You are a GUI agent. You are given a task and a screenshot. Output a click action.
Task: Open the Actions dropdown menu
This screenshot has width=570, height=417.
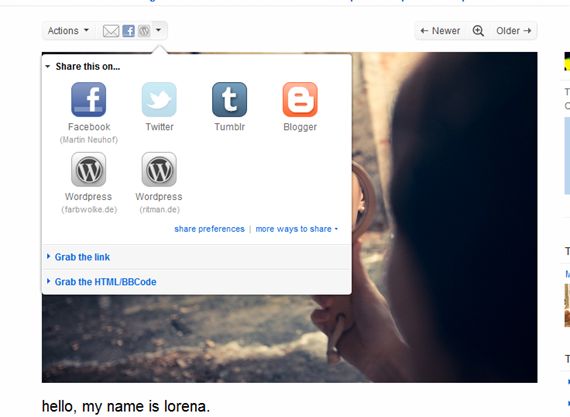(x=68, y=31)
